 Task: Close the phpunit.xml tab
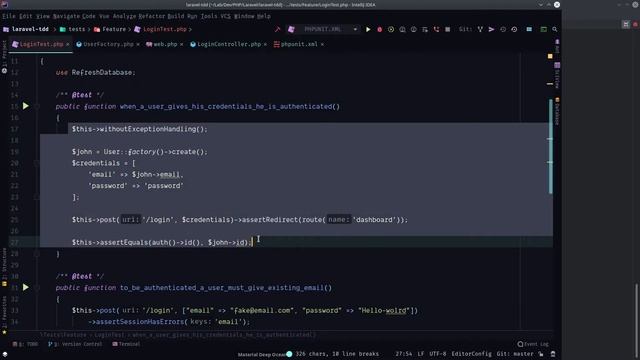point(322,44)
